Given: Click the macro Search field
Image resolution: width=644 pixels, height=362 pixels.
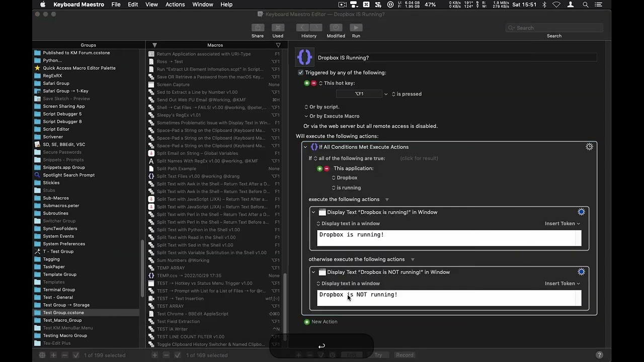Looking at the screenshot, I should click(x=554, y=28).
